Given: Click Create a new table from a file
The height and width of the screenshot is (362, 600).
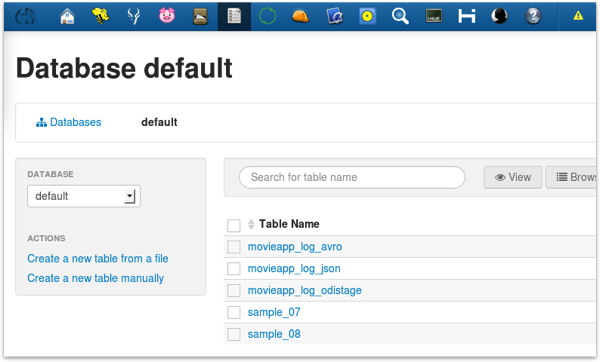Looking at the screenshot, I should tap(98, 259).
